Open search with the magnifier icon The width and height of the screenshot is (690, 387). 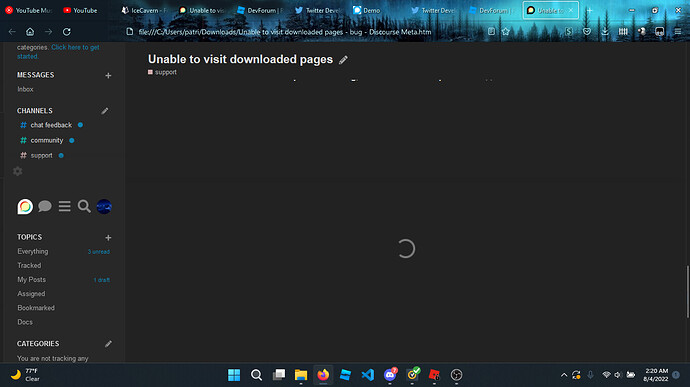pyautogui.click(x=84, y=206)
